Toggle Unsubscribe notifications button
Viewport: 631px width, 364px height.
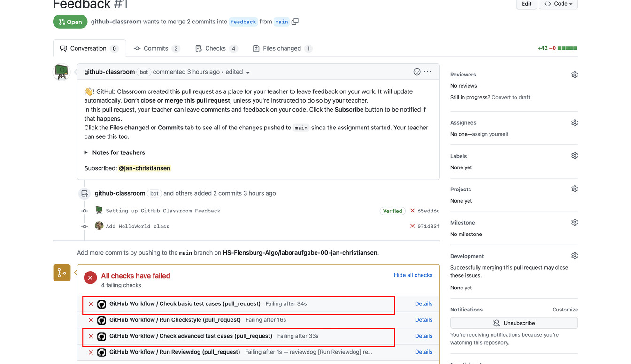click(514, 323)
